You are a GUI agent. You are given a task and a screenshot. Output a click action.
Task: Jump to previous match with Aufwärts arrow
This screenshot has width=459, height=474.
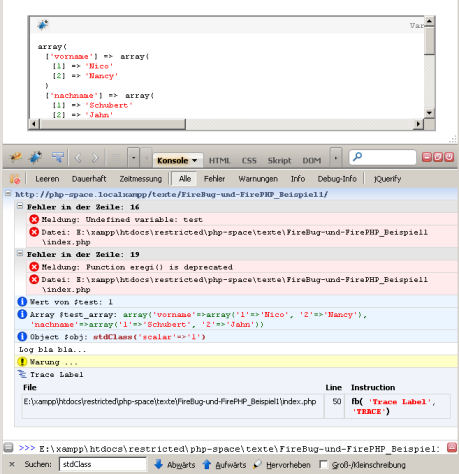tap(207, 464)
